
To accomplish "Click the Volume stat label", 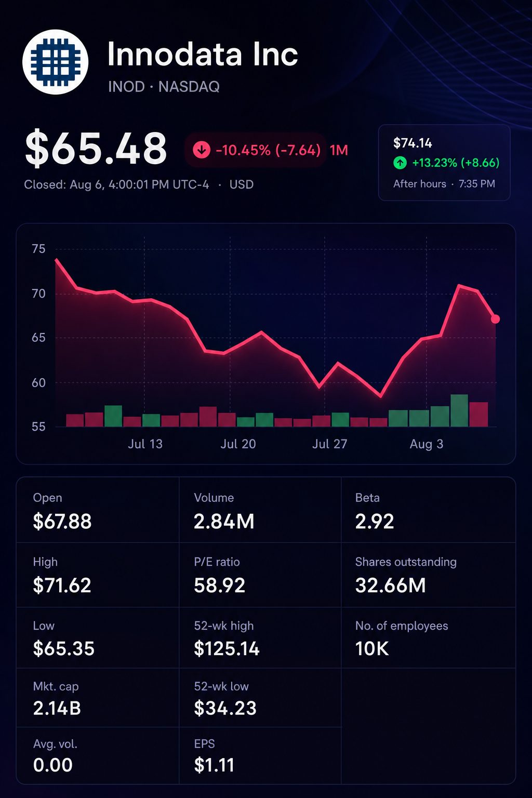I will pos(214,498).
